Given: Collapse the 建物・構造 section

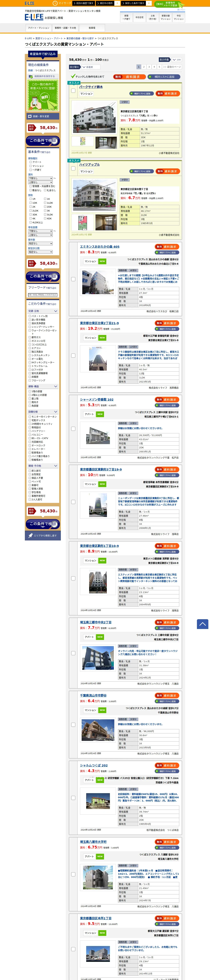Looking at the screenshot, I should coord(43,386).
